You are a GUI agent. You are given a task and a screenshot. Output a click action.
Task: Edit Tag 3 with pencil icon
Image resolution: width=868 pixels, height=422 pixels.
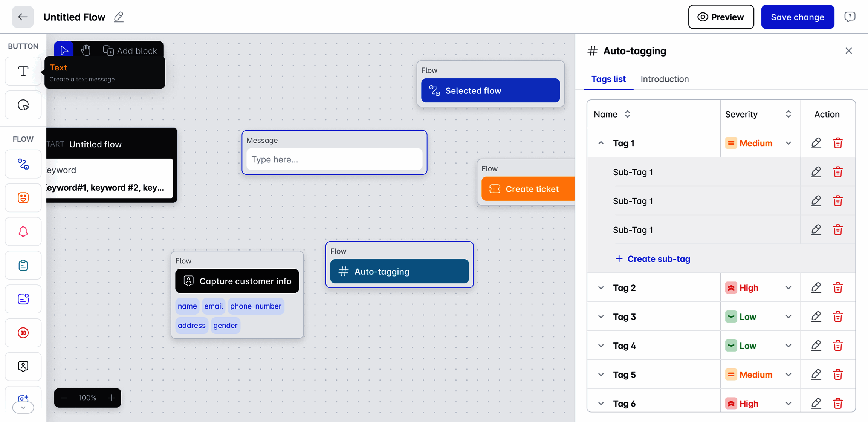point(816,317)
